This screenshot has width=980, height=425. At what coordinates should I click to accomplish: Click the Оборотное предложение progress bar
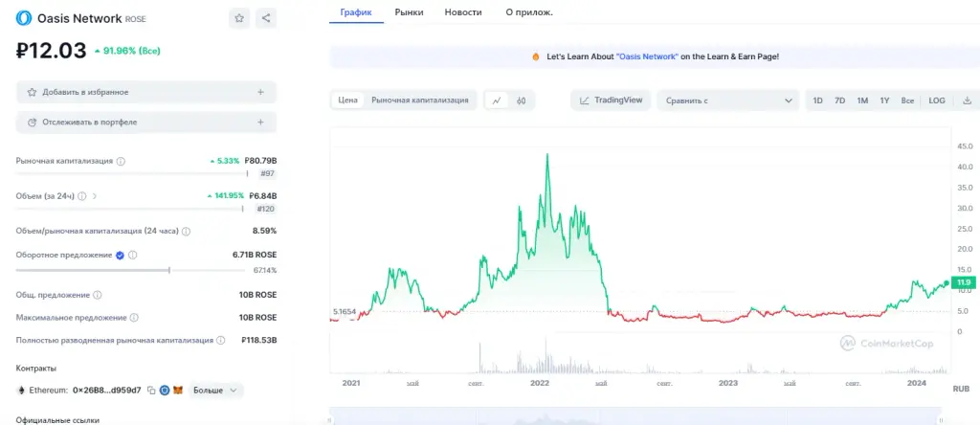pyautogui.click(x=130, y=270)
